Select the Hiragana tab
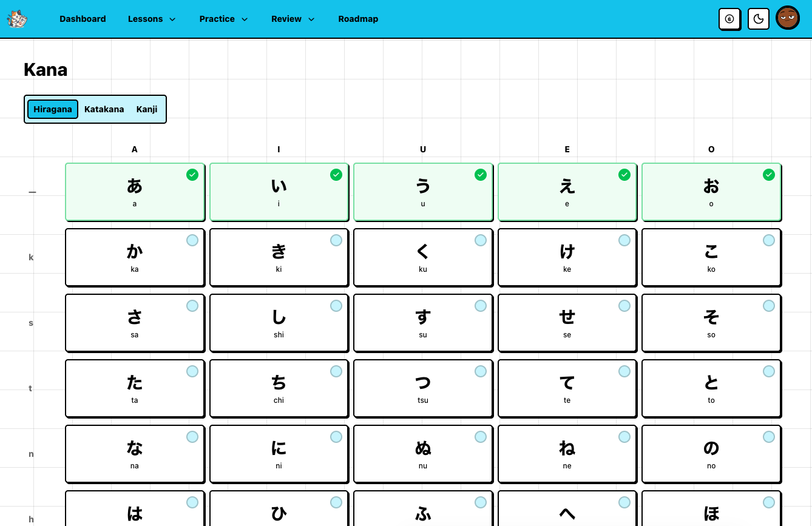The image size is (812, 526). 53,109
